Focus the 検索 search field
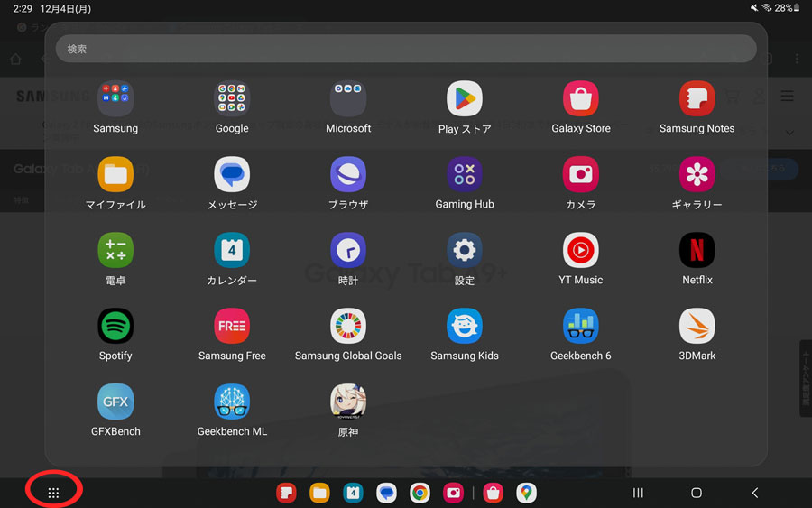812x508 pixels. [x=406, y=49]
